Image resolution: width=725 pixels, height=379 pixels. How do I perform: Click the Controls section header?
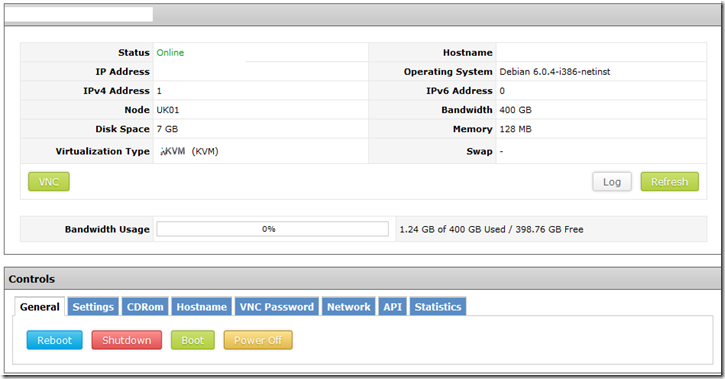(x=362, y=279)
